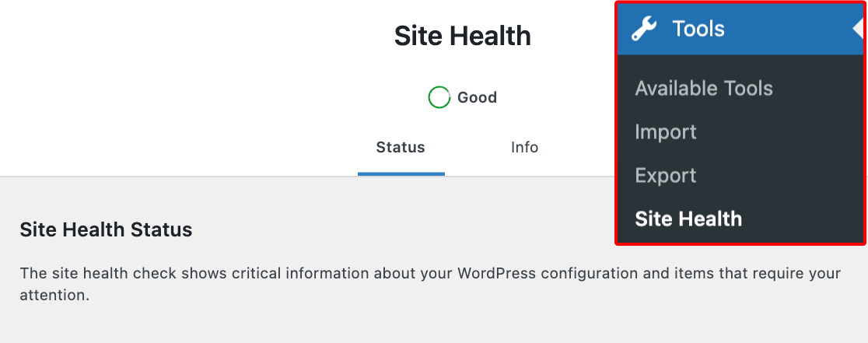Click the blue underline below Status tab
This screenshot has height=343, width=868.
[x=401, y=174]
